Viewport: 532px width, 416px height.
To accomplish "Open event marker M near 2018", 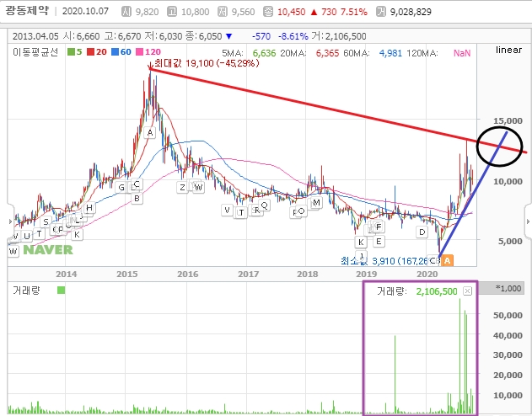I will pyautogui.click(x=316, y=203).
